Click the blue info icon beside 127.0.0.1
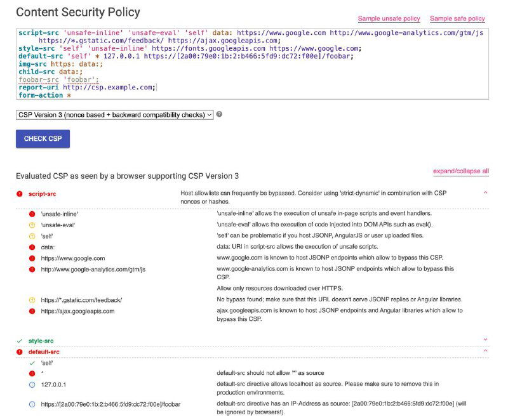This screenshot has width=508, height=420. (x=32, y=384)
